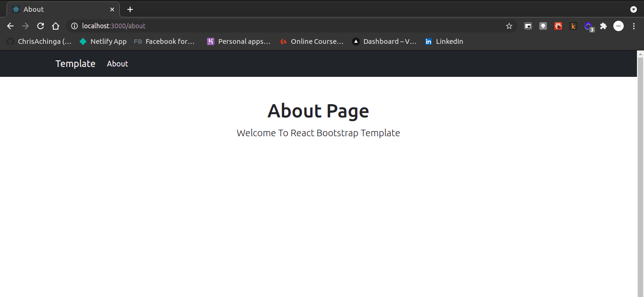Open the Netlify App bookmark
644x297 pixels.
click(x=103, y=41)
